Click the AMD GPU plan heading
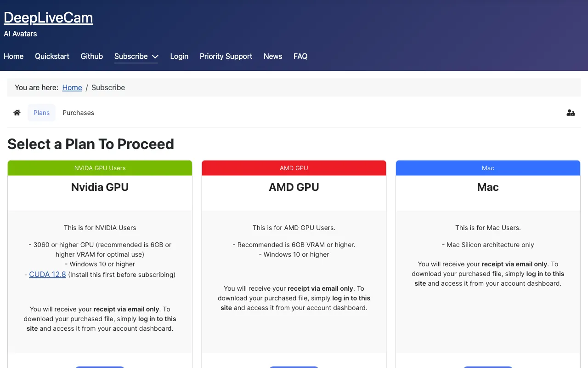Viewport: 588px width, 368px height. [x=294, y=187]
